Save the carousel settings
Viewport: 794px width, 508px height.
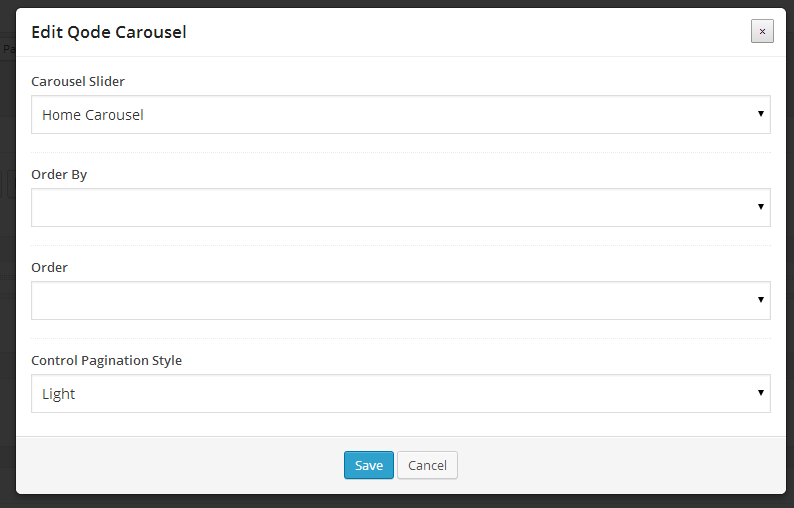pos(368,465)
